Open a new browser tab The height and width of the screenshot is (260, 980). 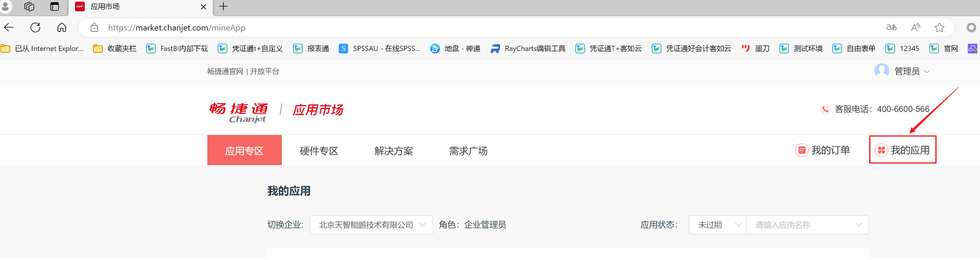coord(224,6)
